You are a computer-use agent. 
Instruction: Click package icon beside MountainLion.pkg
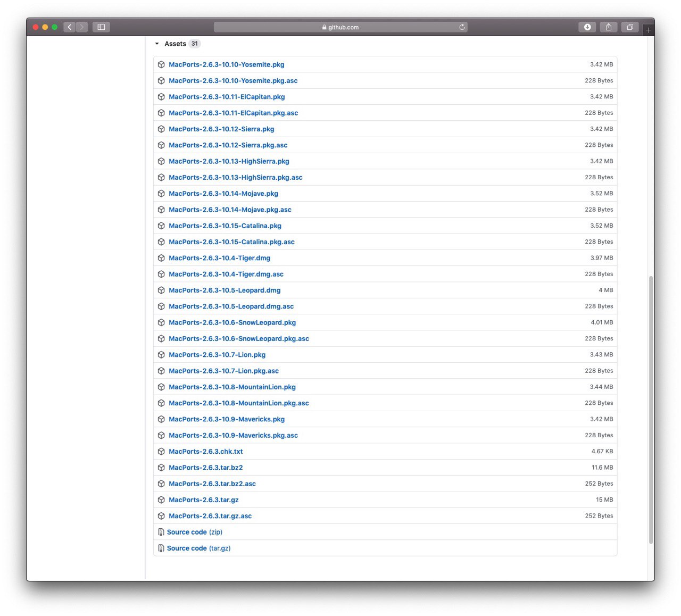(161, 387)
